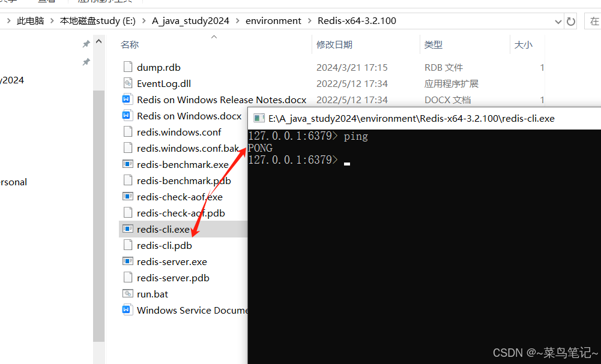Select the redis.windows.conf file name

[179, 132]
